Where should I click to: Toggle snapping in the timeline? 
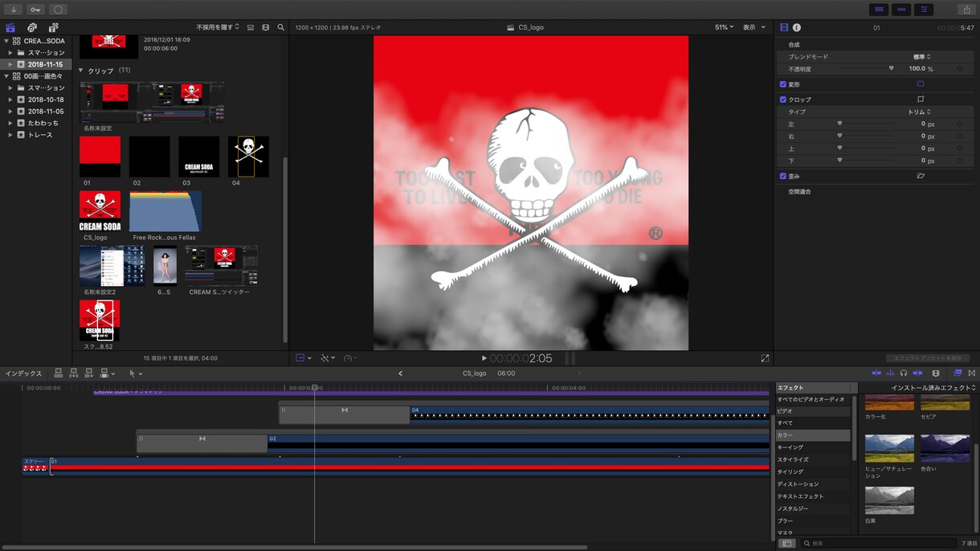(x=917, y=373)
